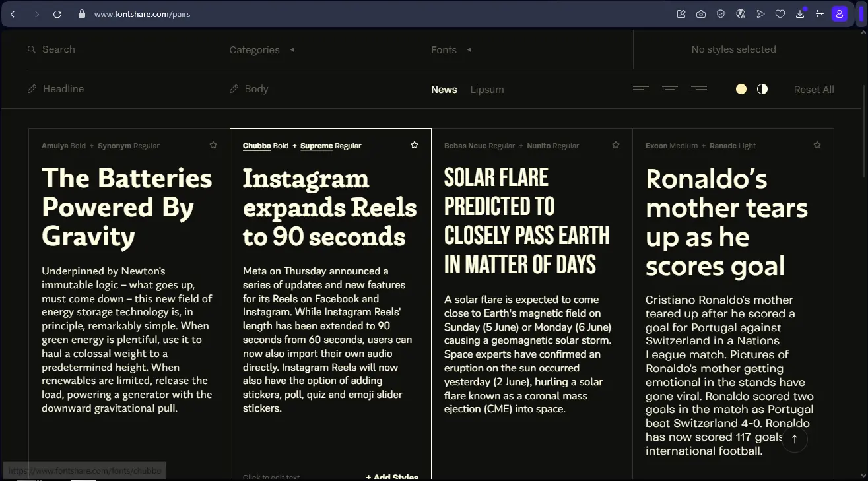Viewport: 868px width, 481px height.
Task: Star the Amulya + Synonym pair
Action: pyautogui.click(x=213, y=145)
